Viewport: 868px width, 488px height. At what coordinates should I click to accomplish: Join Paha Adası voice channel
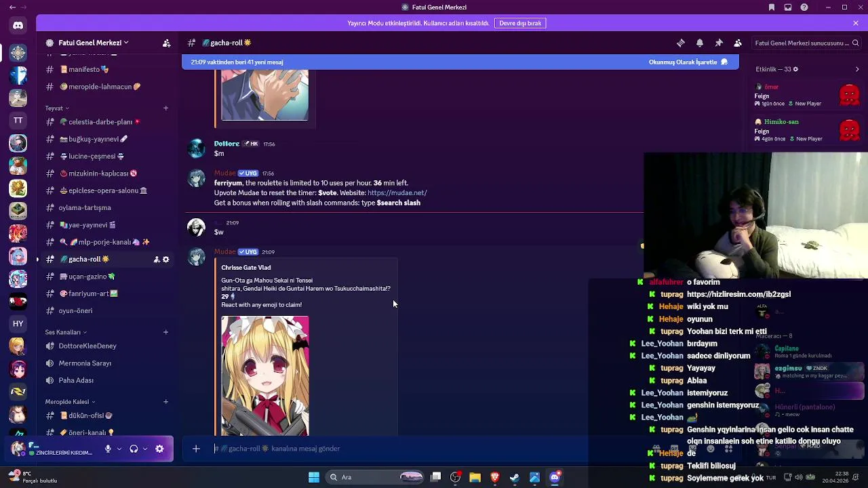point(107,381)
